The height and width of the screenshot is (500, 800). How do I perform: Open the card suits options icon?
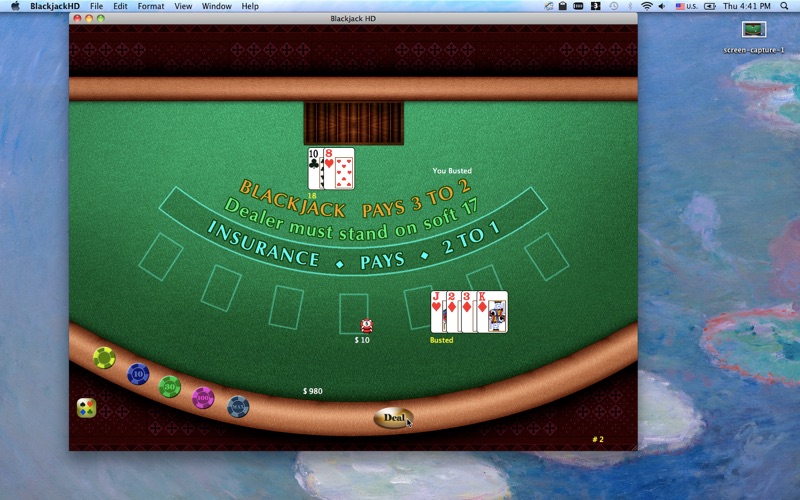pyautogui.click(x=87, y=408)
